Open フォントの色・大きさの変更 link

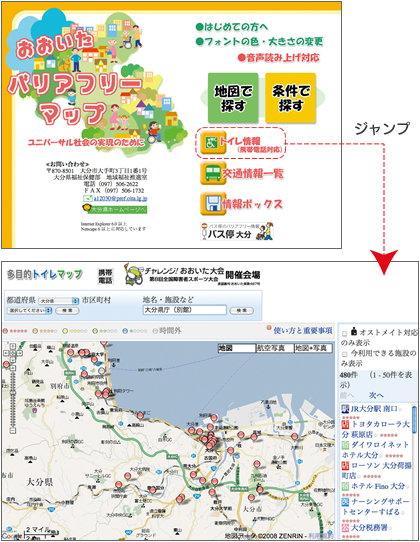[259, 42]
